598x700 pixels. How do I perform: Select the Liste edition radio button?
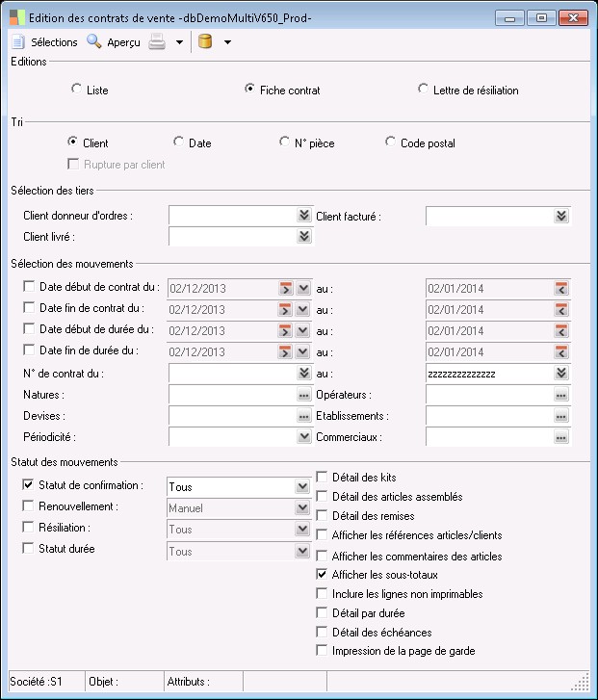[x=77, y=90]
